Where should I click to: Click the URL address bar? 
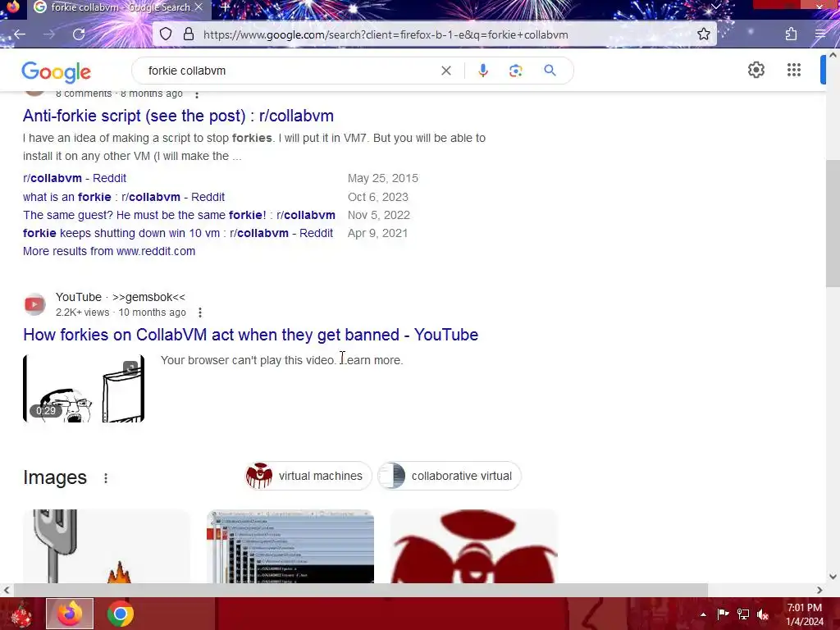point(434,34)
